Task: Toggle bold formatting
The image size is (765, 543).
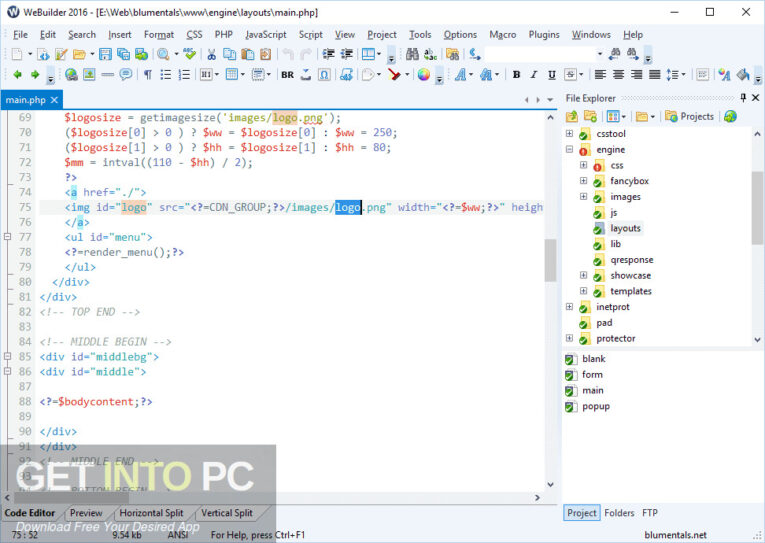Action: point(516,75)
